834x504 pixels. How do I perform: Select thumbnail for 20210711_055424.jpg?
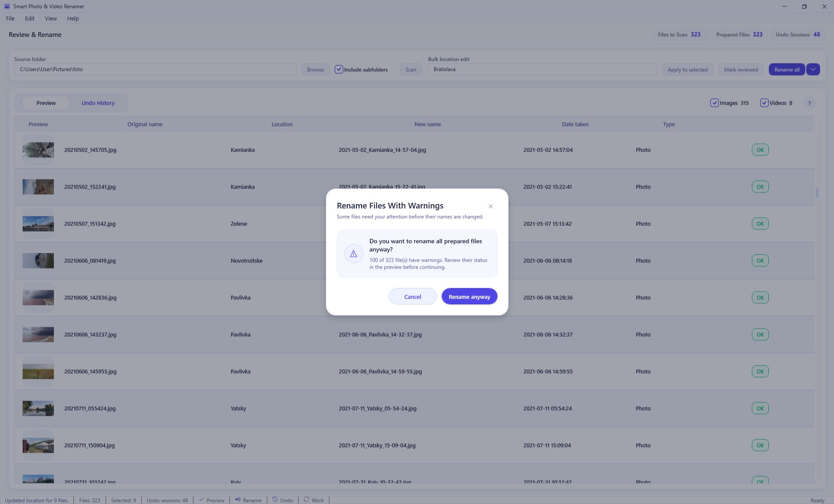[38, 408]
